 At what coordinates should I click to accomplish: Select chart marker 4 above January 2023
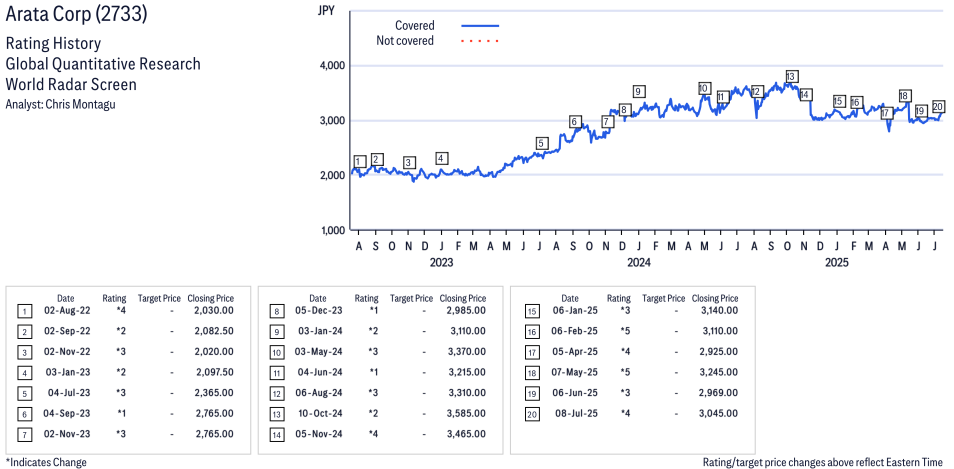click(442, 158)
